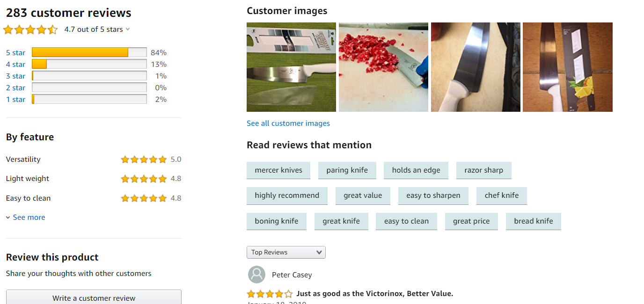Click Peter Casey's profile avatar icon
Image resolution: width=644 pixels, height=304 pixels.
(x=256, y=275)
